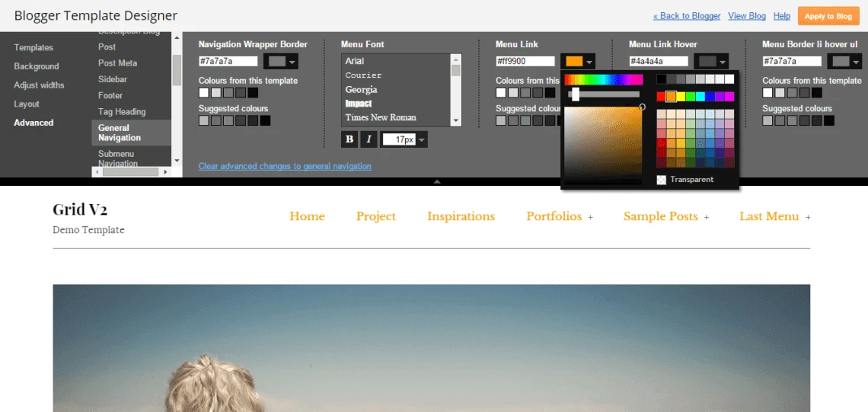Pick the bright green swatch in the picker
The height and width of the screenshot is (412, 868).
(691, 97)
